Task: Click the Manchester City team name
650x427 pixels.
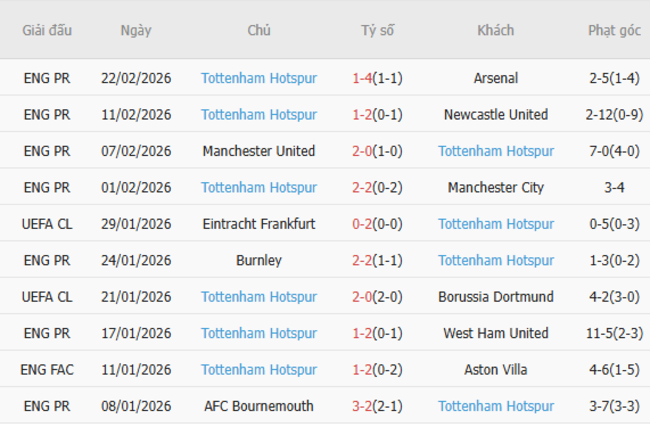Action: (x=496, y=188)
